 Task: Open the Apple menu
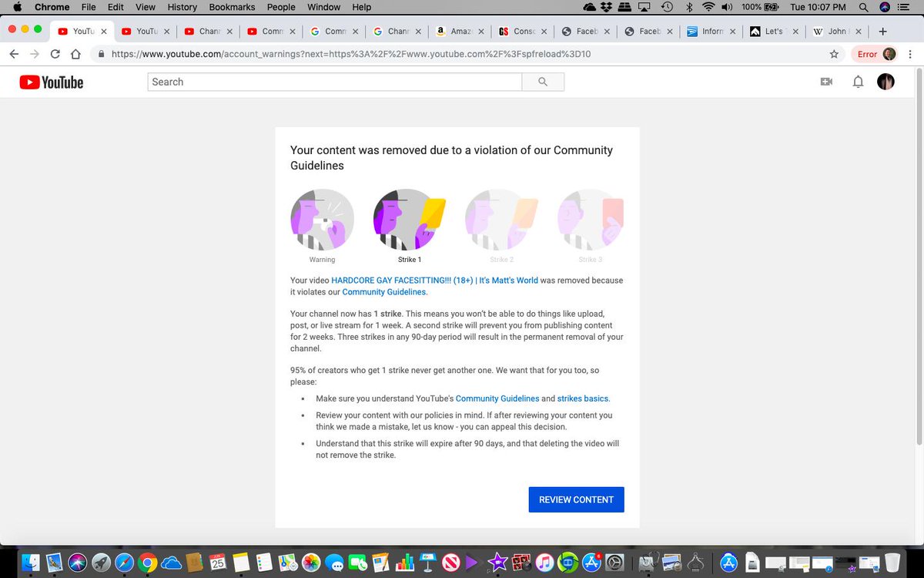17,7
